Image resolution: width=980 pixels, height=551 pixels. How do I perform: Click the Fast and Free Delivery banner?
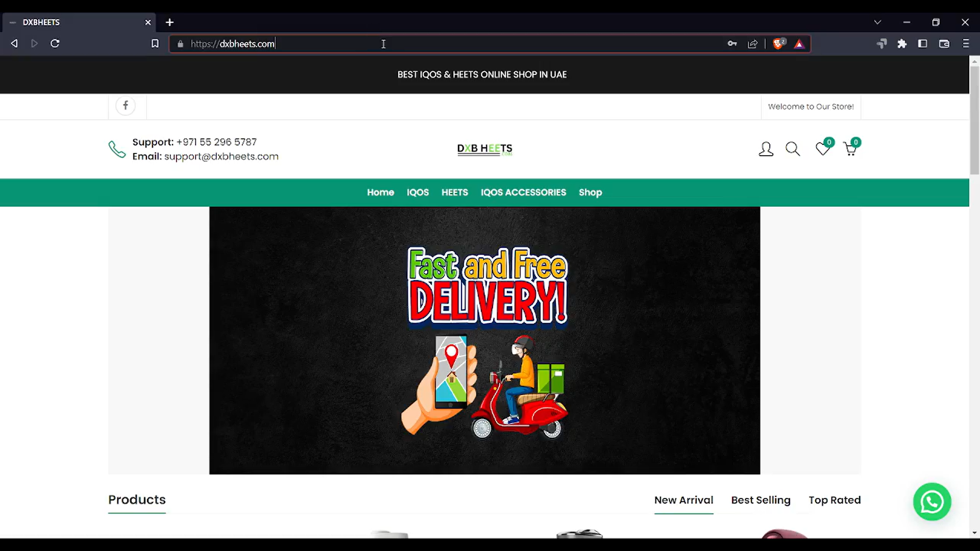point(484,340)
